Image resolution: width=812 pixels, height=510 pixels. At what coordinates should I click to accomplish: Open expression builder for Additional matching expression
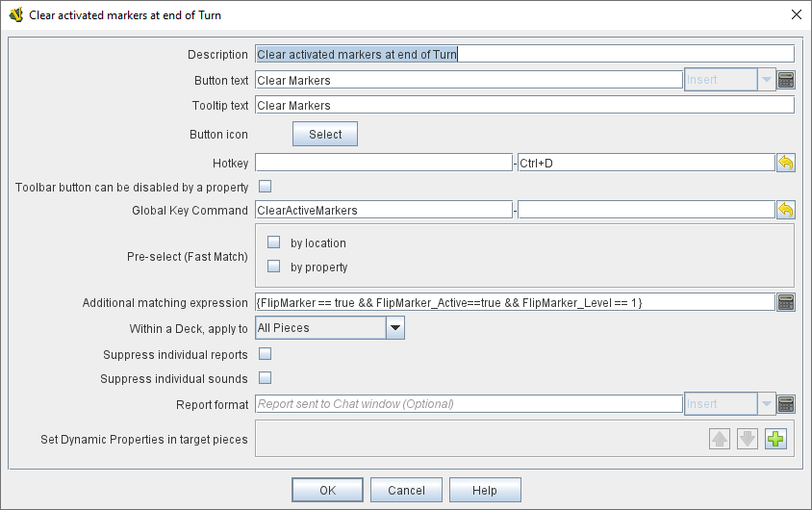tap(786, 302)
